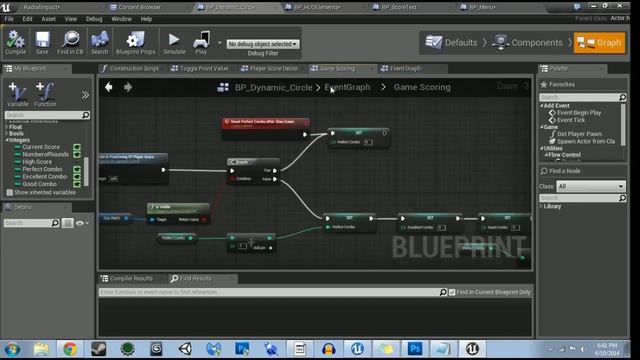Toggle editable eye for Current Score
Image resolution: width=640 pixels, height=360 pixels.
coord(77,147)
